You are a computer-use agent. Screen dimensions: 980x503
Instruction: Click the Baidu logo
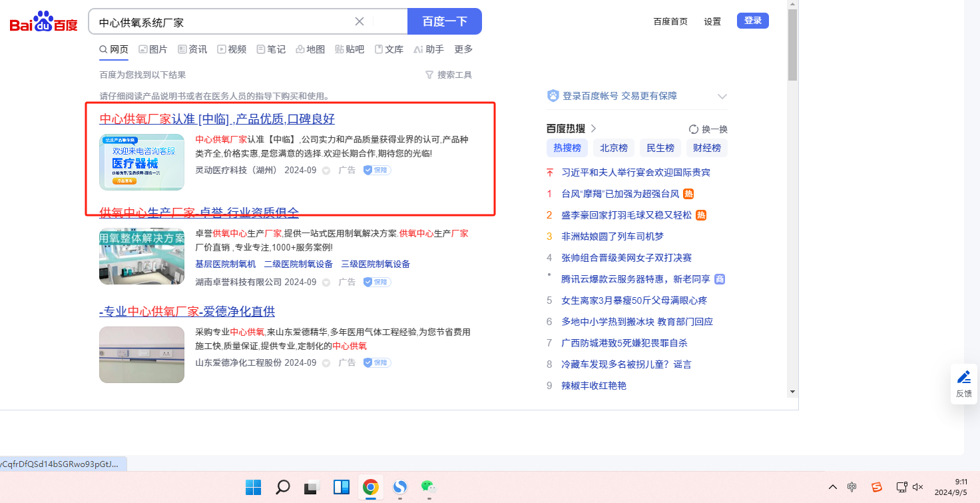[43, 22]
